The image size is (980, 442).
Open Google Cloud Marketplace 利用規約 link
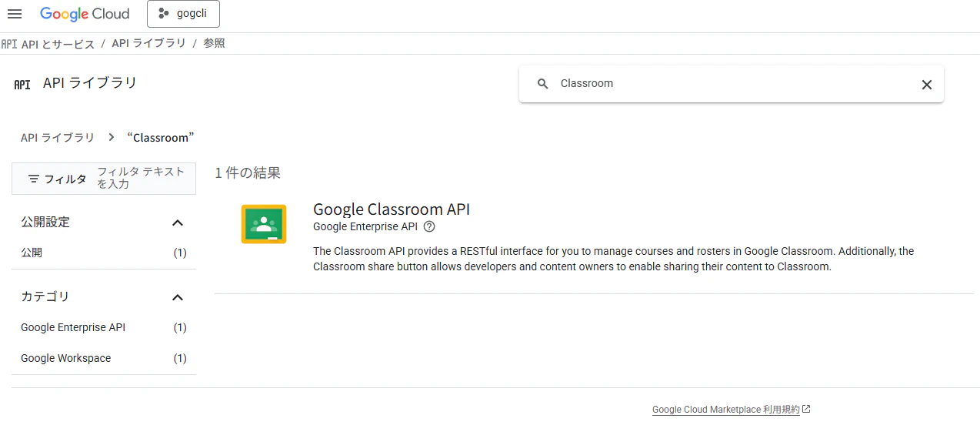(x=726, y=410)
